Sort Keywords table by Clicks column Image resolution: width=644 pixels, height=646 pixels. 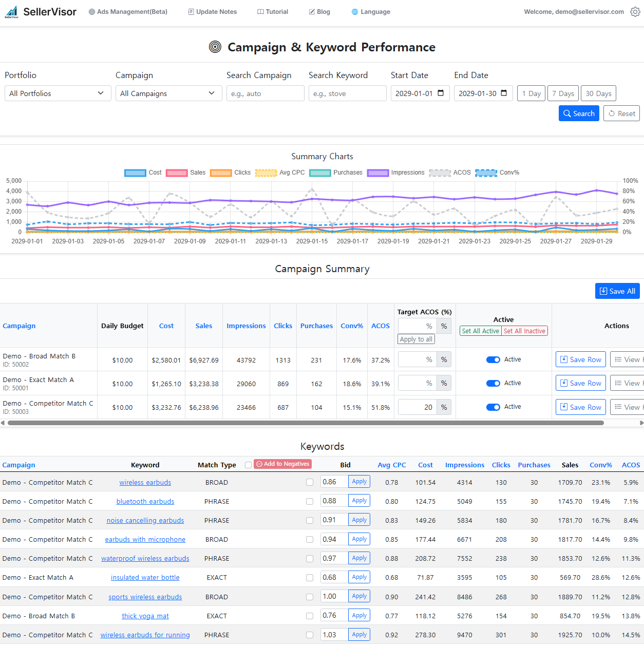coord(501,465)
